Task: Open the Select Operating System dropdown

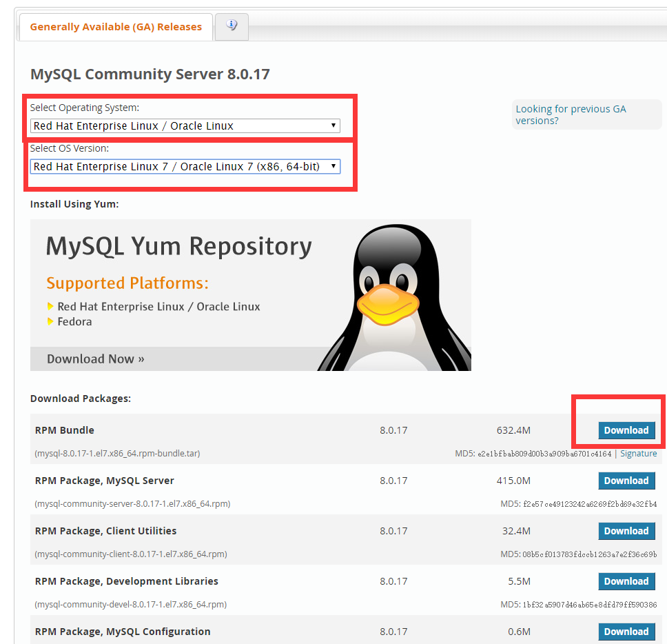Action: pyautogui.click(x=185, y=126)
